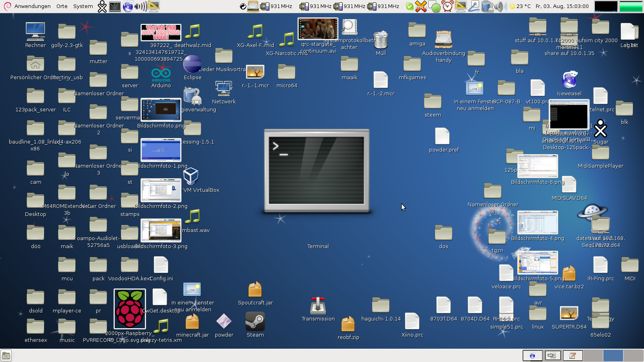The width and height of the screenshot is (644, 362).
Task: Select the Müll trash can icon
Action: click(x=381, y=40)
